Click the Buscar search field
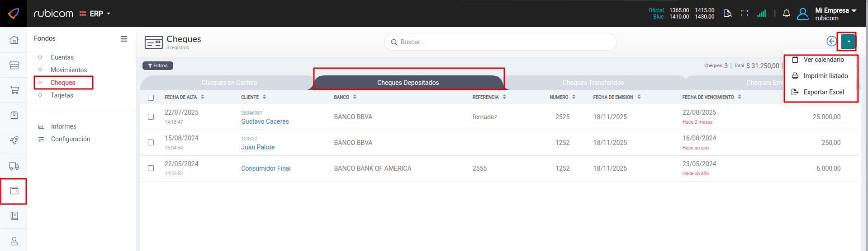The image size is (868, 251). pos(500,42)
